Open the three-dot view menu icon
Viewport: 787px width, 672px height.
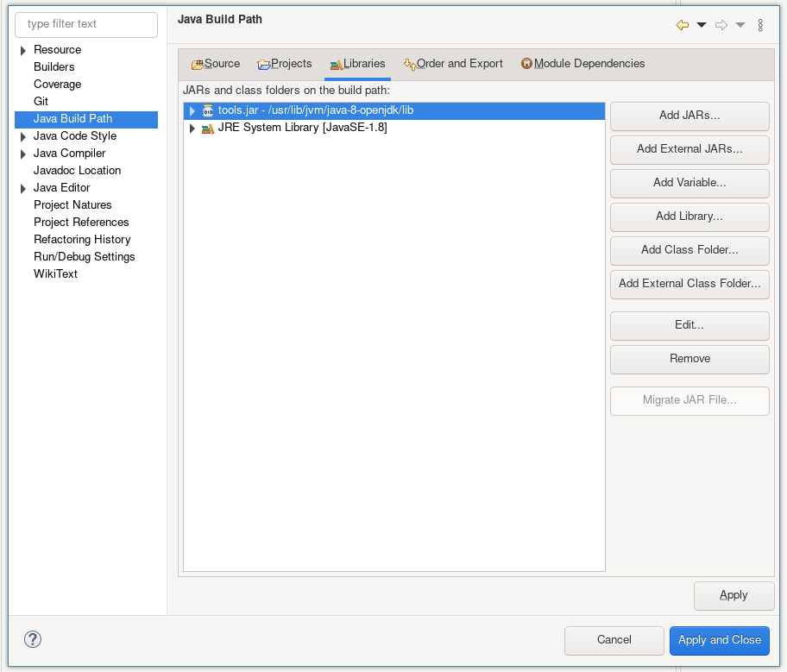pyautogui.click(x=760, y=25)
